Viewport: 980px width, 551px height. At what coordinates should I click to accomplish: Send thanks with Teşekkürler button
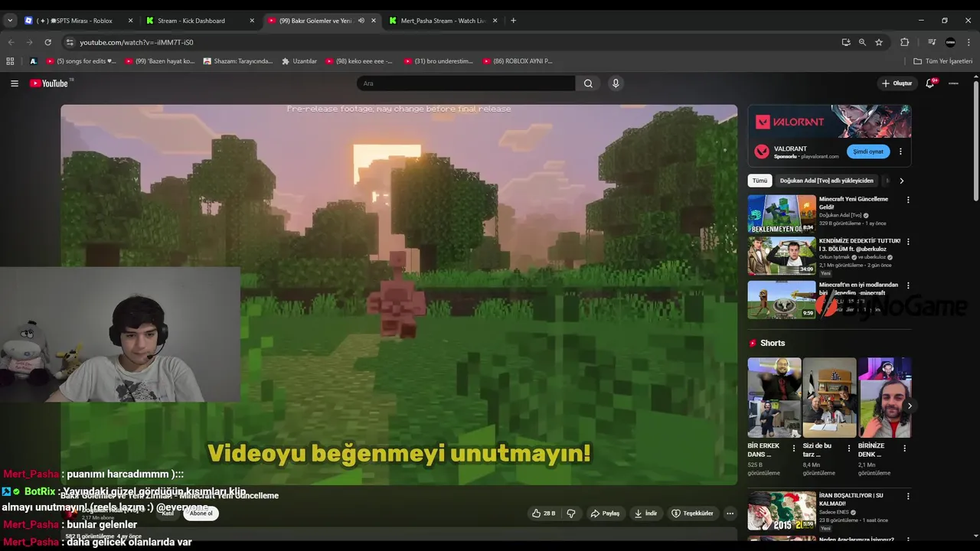pyautogui.click(x=692, y=514)
